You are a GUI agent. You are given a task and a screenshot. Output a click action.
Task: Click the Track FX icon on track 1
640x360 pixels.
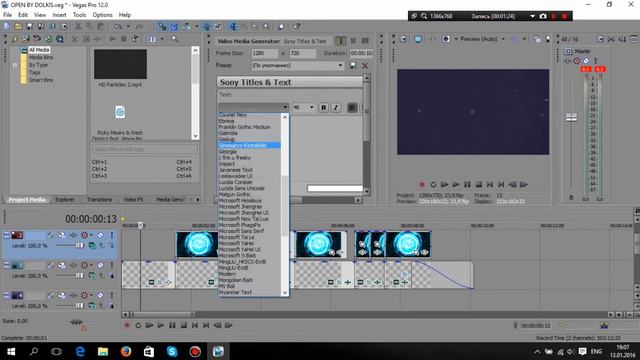73,235
